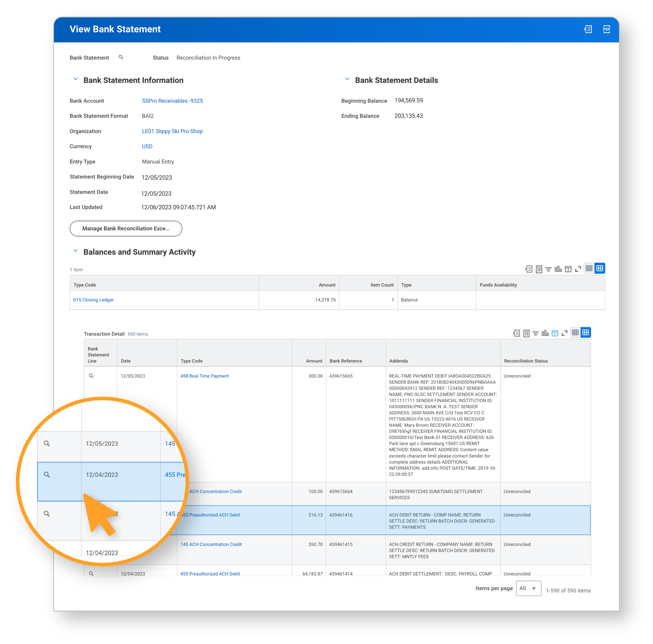
Task: Open LE01 Slippy Ski Pro Shop organization
Action: click(172, 131)
